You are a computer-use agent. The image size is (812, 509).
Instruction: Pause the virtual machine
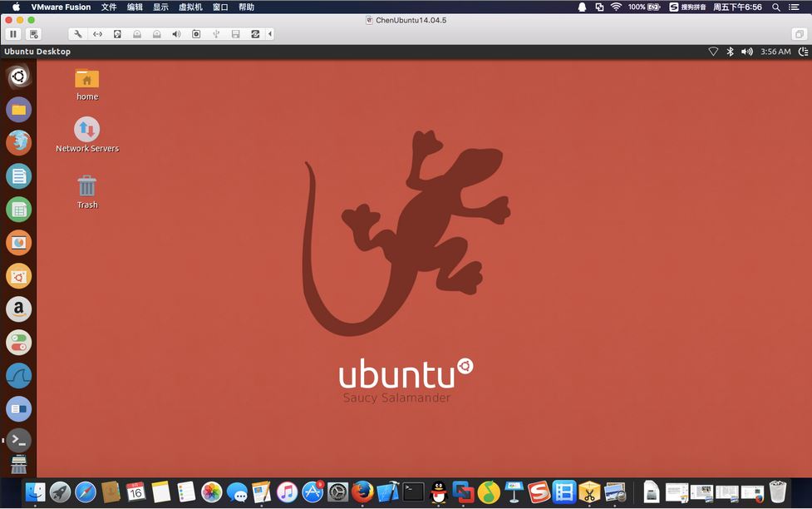click(12, 34)
